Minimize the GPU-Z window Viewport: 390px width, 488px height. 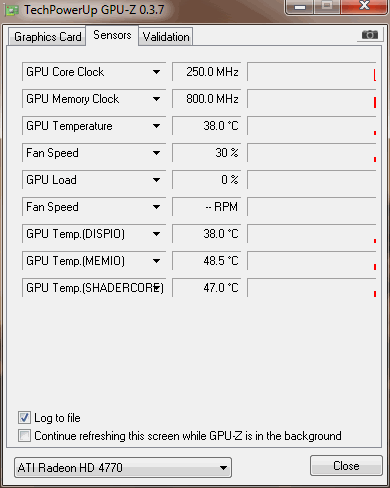click(300, 7)
